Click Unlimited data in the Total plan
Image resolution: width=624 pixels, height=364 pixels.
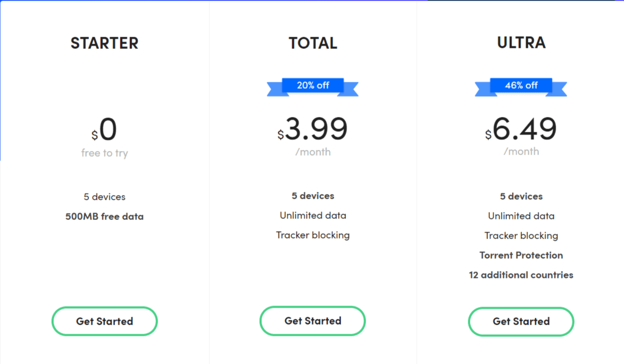pos(313,215)
